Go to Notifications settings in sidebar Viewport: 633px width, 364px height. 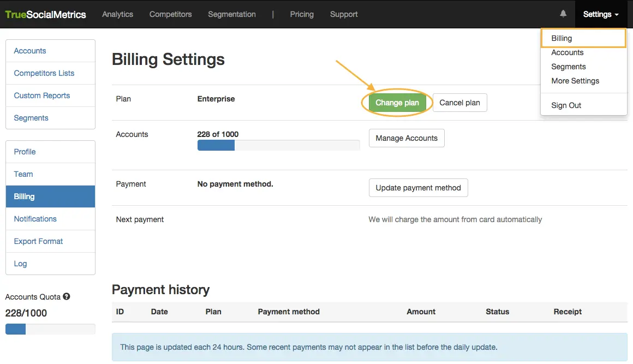(x=35, y=219)
